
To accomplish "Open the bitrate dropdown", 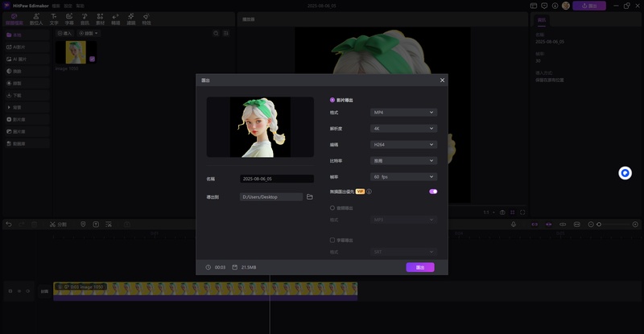I will pyautogui.click(x=403, y=161).
